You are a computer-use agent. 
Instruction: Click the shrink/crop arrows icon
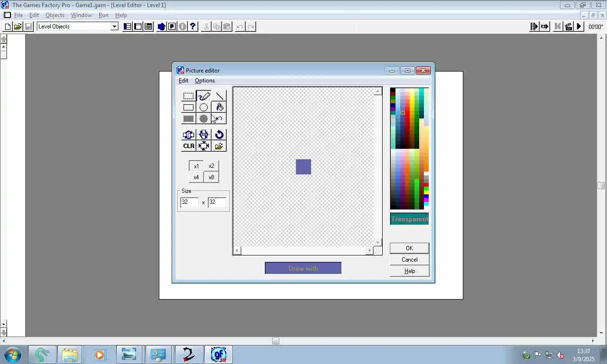point(204,146)
